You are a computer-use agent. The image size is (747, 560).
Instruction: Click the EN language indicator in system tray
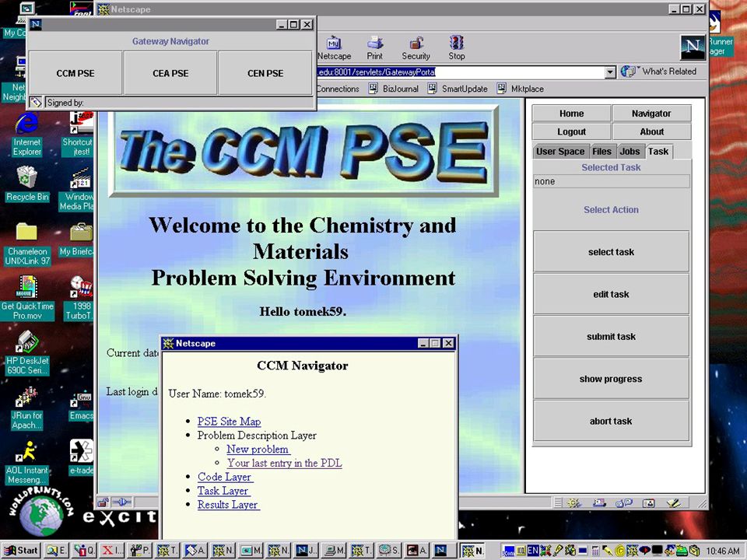532,551
